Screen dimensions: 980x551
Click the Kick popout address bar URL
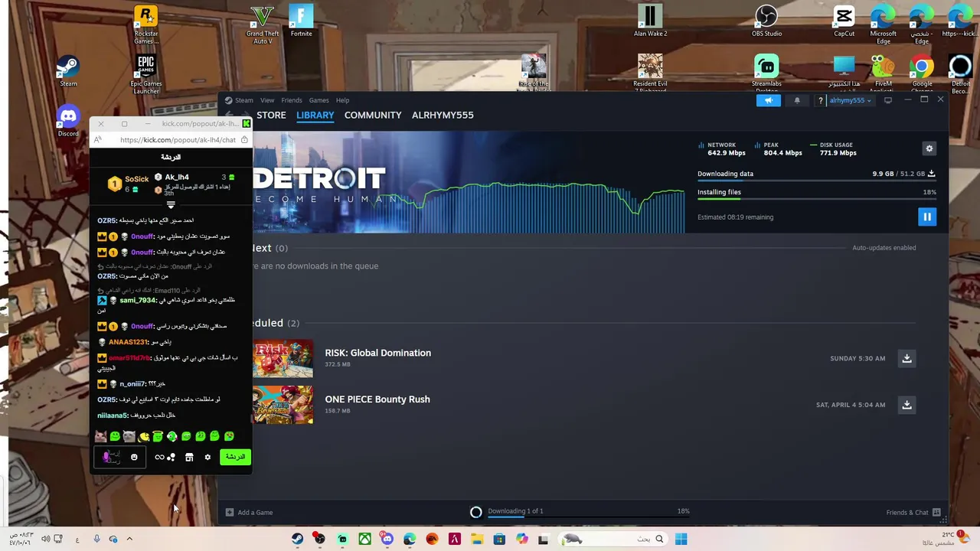[x=178, y=140]
